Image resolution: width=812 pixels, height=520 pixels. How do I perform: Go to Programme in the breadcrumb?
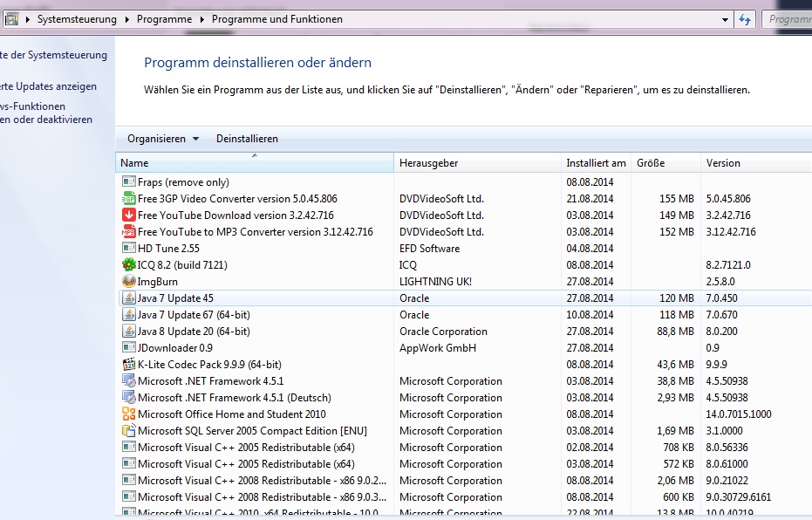tap(164, 19)
